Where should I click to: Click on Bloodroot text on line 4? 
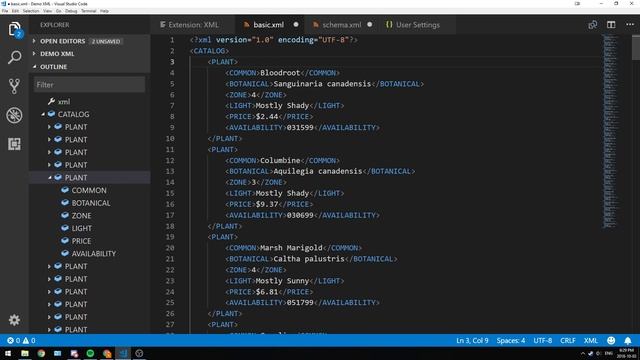click(x=280, y=73)
